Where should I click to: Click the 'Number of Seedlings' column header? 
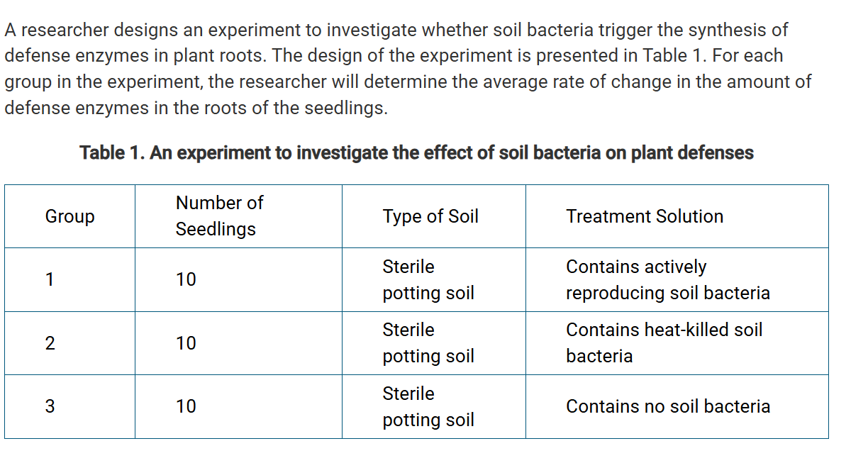coord(219,216)
